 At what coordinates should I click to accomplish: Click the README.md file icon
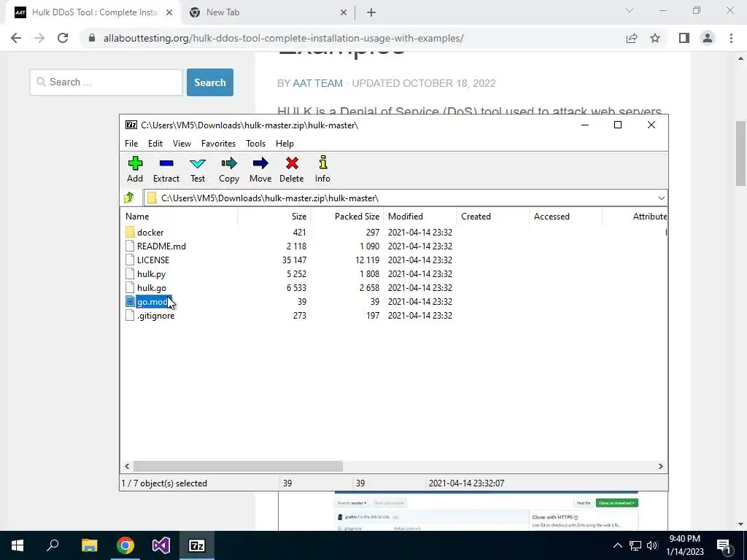pyautogui.click(x=130, y=246)
